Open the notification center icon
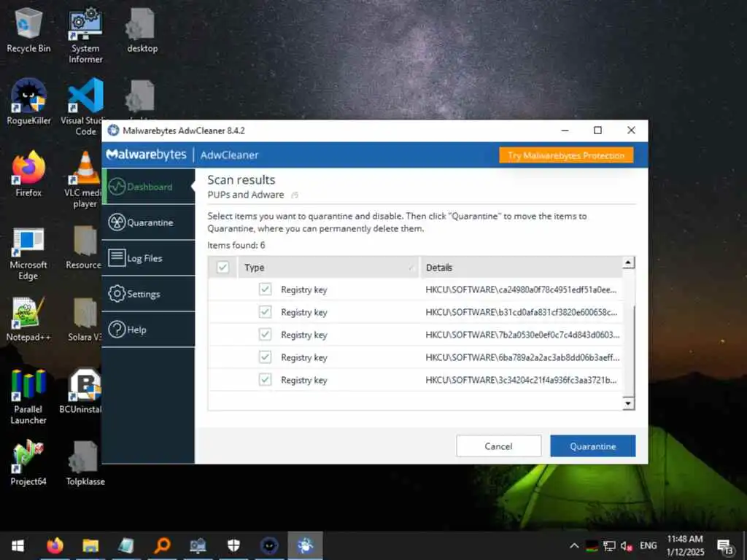Viewport: 747px width, 560px height. (x=725, y=547)
